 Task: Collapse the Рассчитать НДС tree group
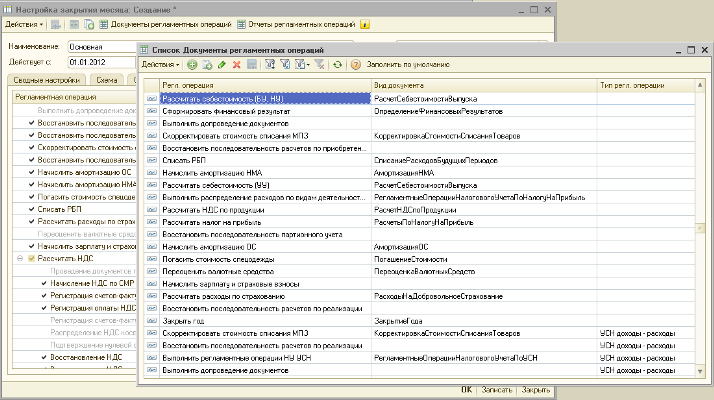point(19,259)
